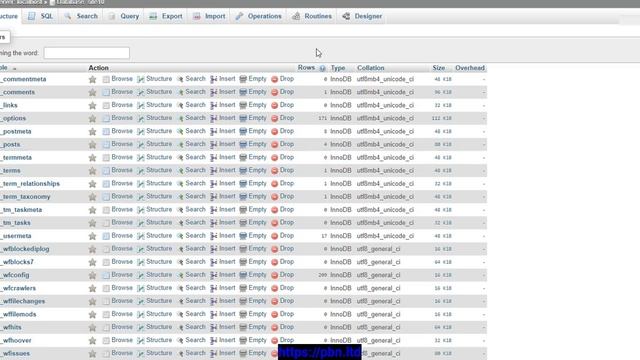The height and width of the screenshot is (360, 640).
Task: Open the _wfissues table link
Action: click(x=16, y=353)
